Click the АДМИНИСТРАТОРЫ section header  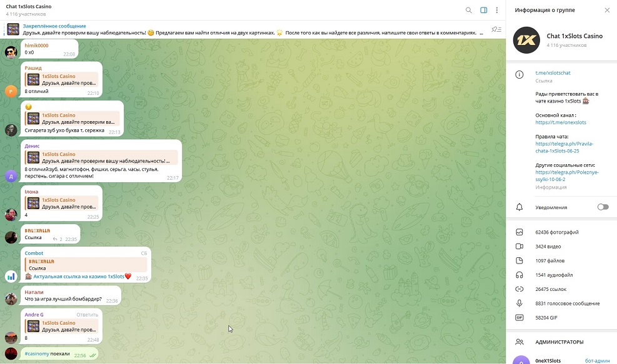(x=559, y=342)
